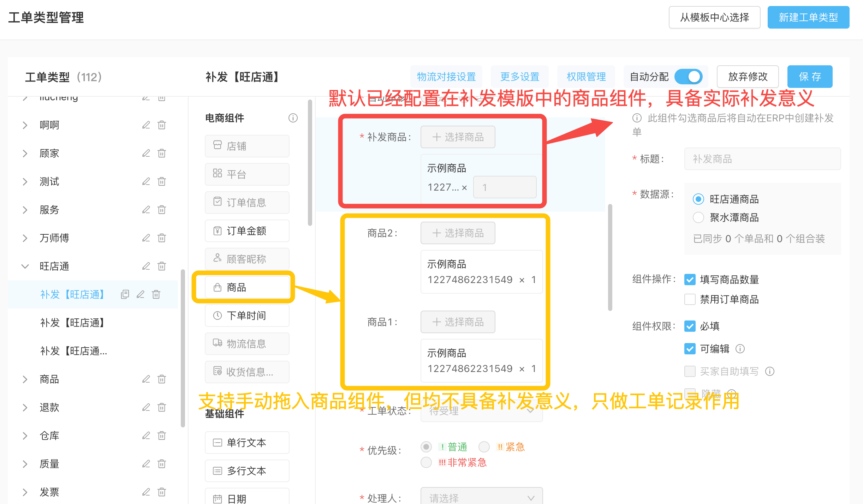Expand the 顾家 category

pyautogui.click(x=25, y=153)
